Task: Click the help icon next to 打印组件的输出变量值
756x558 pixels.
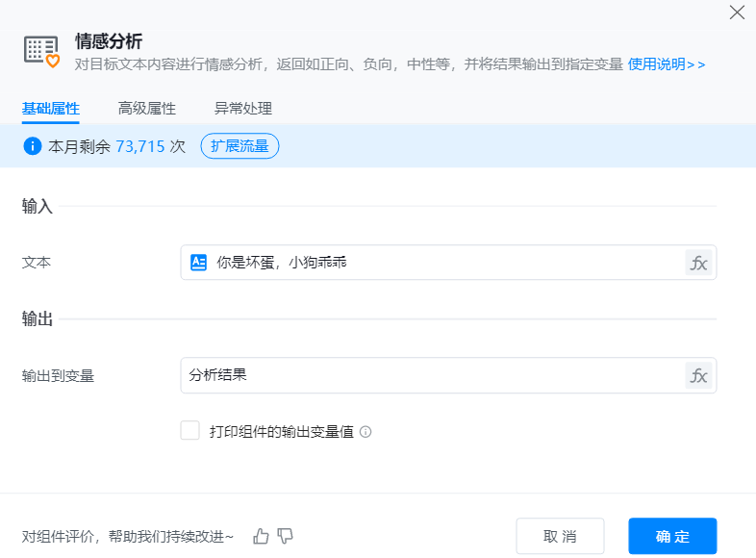Action: click(365, 432)
